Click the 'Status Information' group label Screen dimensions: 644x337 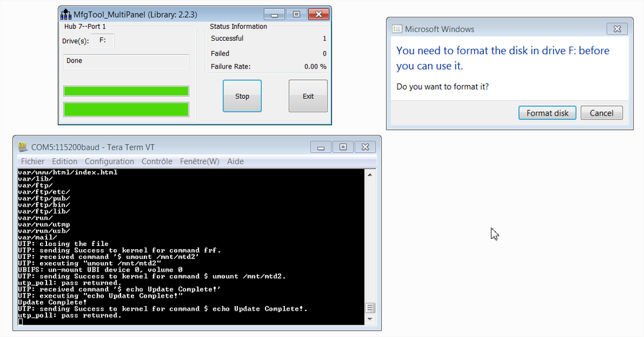[239, 26]
